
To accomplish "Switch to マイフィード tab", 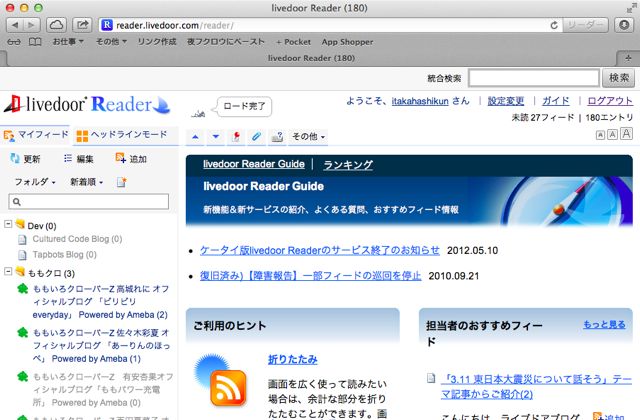I will [36, 135].
